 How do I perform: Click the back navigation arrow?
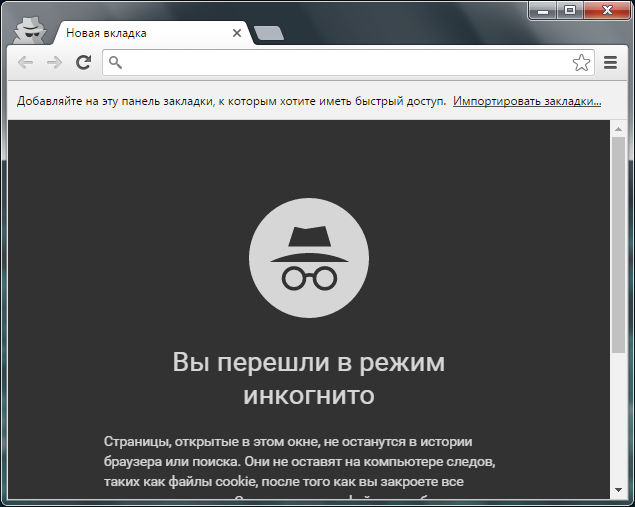[26, 62]
